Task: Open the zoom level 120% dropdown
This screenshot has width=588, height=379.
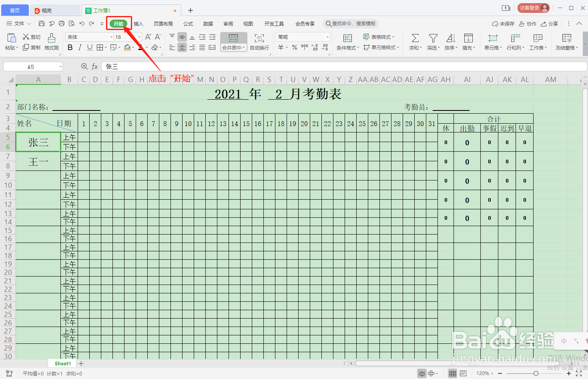Action: click(492, 373)
